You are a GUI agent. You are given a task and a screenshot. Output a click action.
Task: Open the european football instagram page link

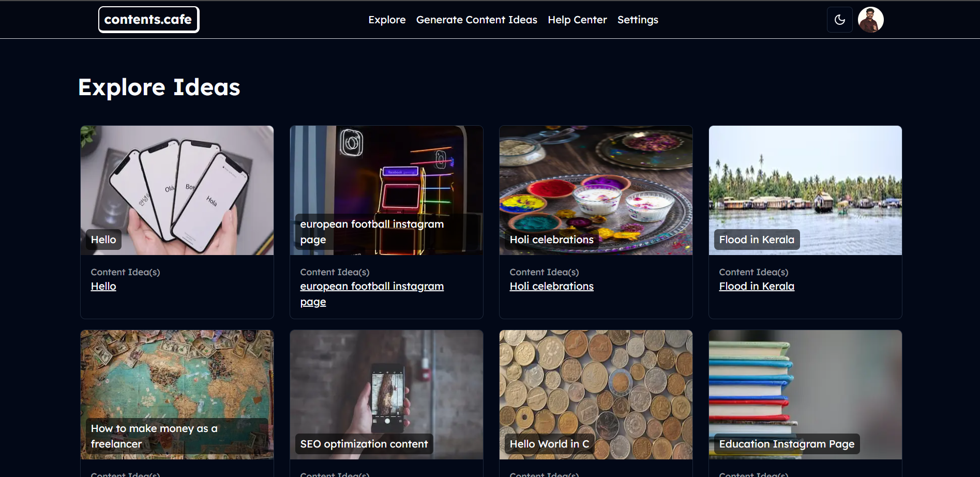pyautogui.click(x=372, y=294)
